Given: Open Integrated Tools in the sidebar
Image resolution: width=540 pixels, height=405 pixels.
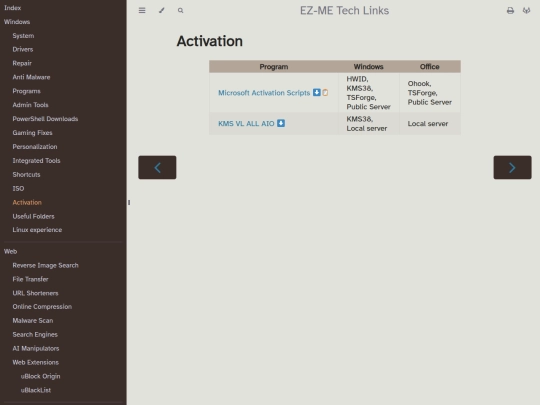Looking at the screenshot, I should [x=36, y=160].
